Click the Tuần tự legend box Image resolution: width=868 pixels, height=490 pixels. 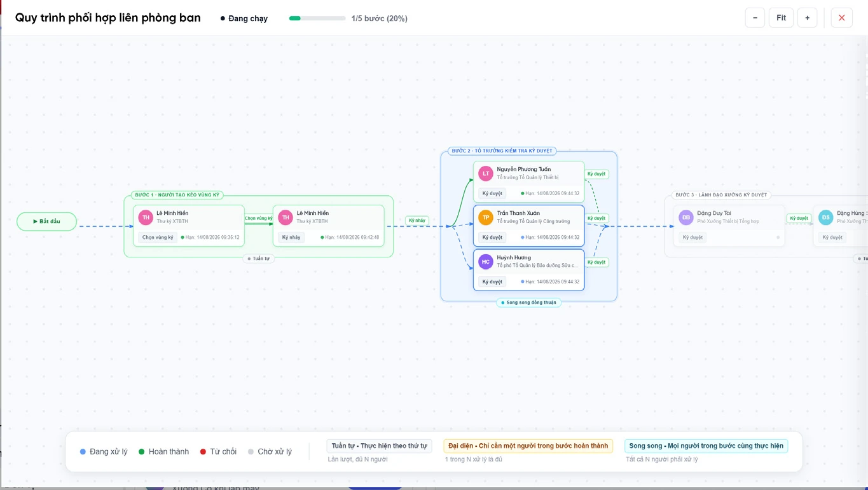coord(379,446)
